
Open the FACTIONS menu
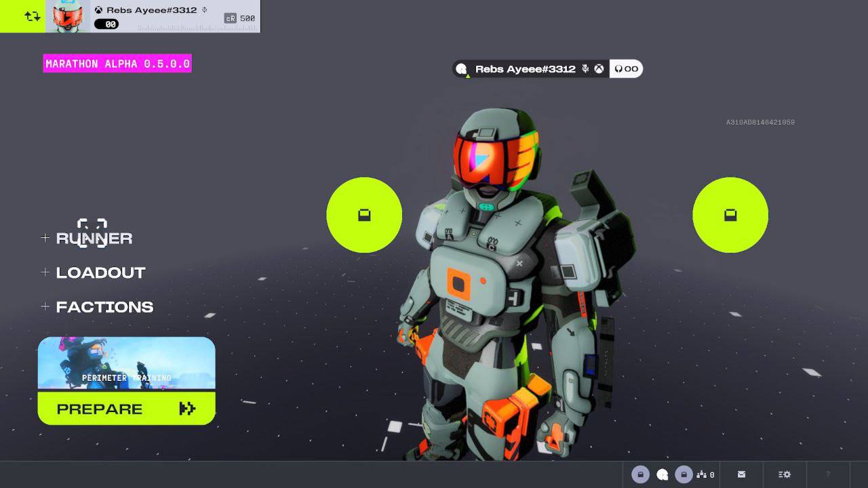click(104, 307)
